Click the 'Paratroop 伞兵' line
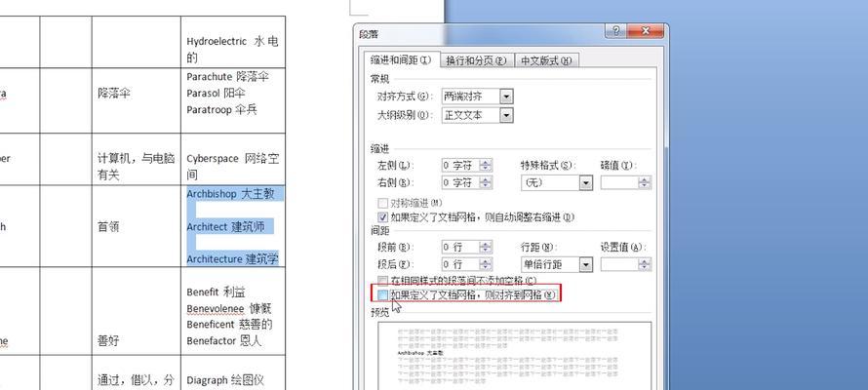 pos(222,109)
